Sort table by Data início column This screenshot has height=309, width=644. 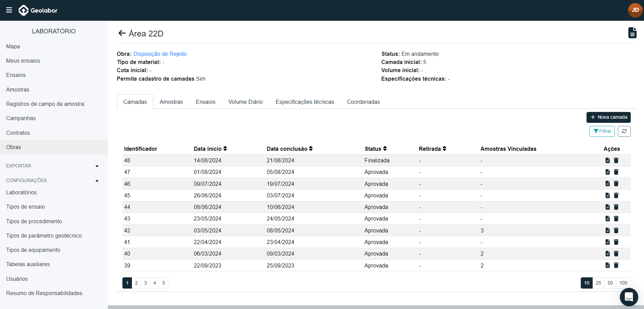[225, 149]
